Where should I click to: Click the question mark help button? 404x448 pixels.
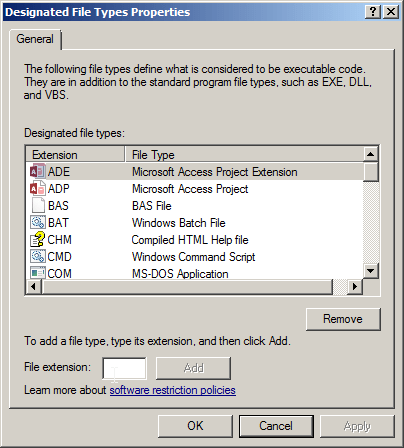(x=373, y=12)
